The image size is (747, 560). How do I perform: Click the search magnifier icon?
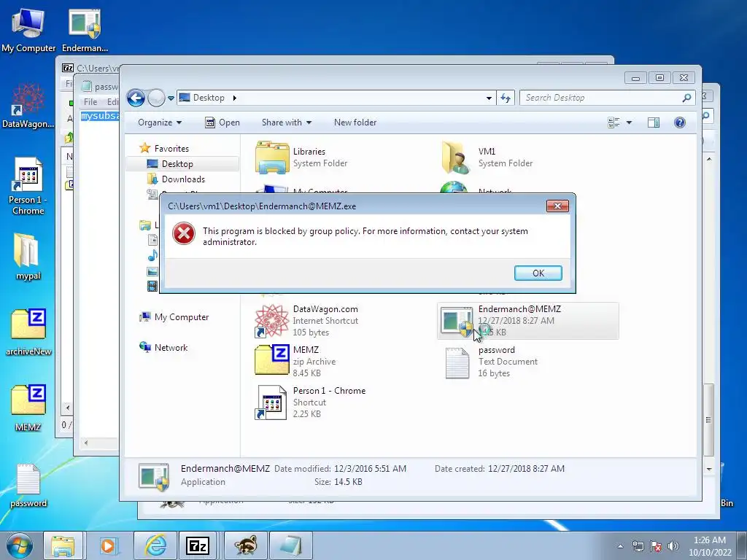click(x=686, y=98)
